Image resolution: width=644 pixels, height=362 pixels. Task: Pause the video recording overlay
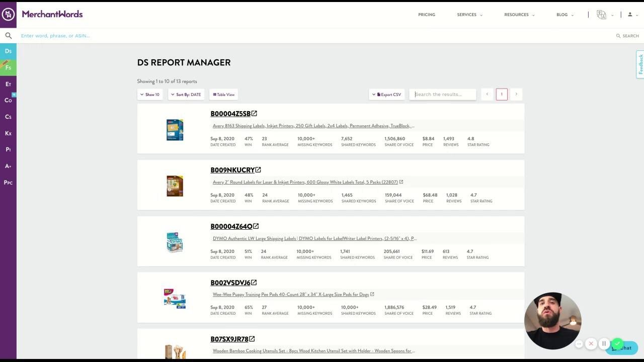point(604,343)
